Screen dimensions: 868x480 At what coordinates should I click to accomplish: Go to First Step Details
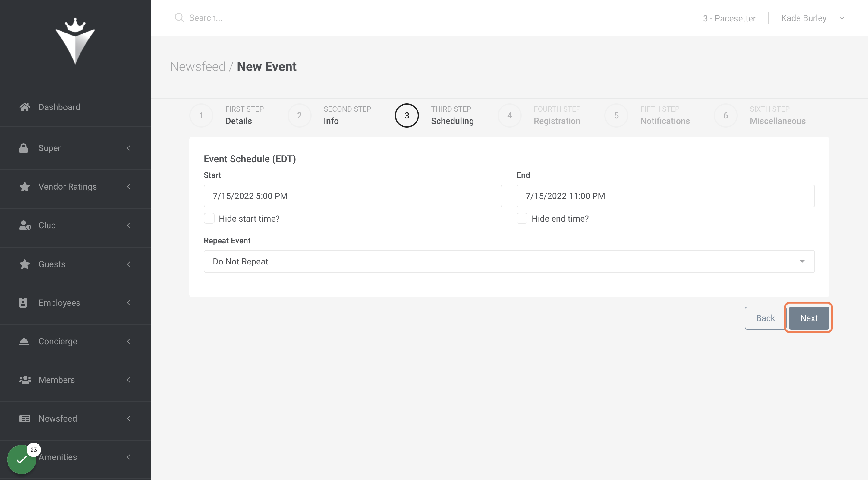point(227,115)
